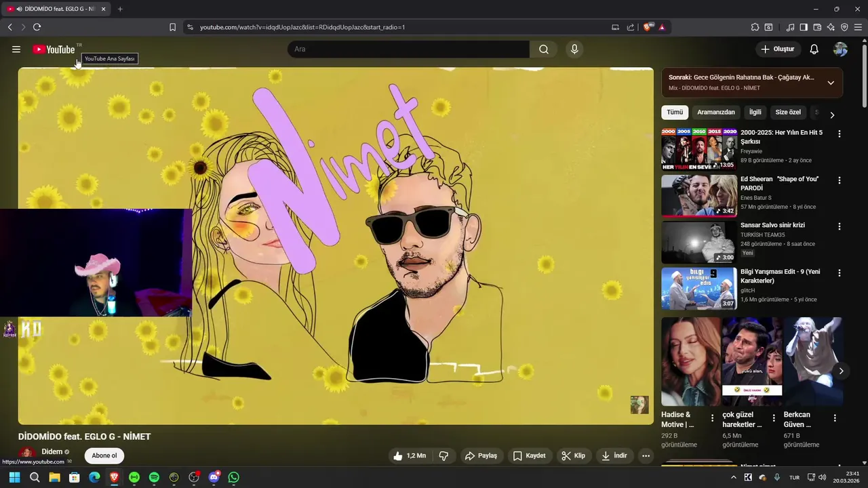The image size is (868, 488).
Task: Open the Brave Wallet icon
Action: (x=817, y=27)
